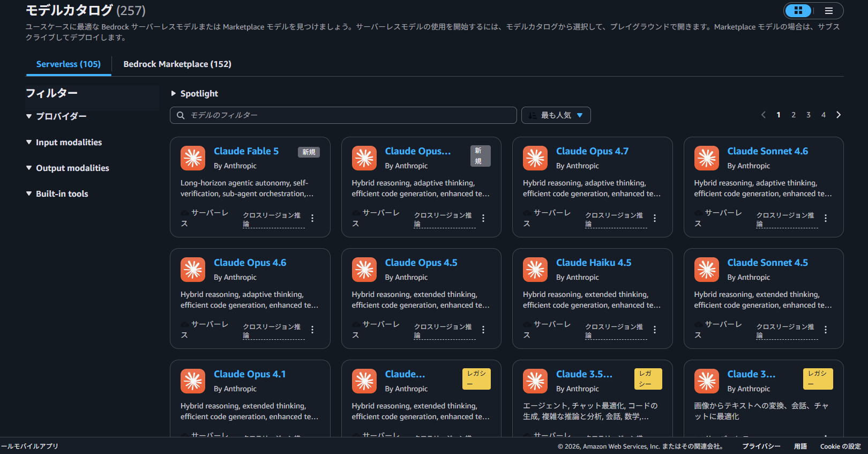868x454 pixels.
Task: Open Claude Sonnet 4.5 model link
Action: click(x=767, y=263)
